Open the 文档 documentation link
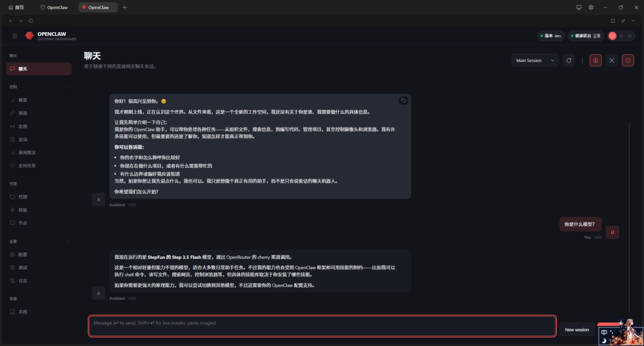The width and height of the screenshot is (644, 346). [24, 311]
